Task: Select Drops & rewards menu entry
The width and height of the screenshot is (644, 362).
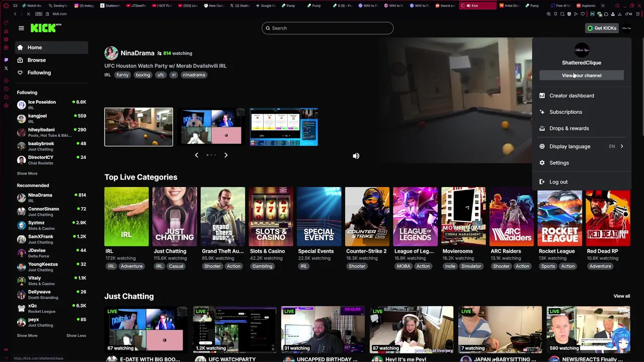Action: [582, 128]
